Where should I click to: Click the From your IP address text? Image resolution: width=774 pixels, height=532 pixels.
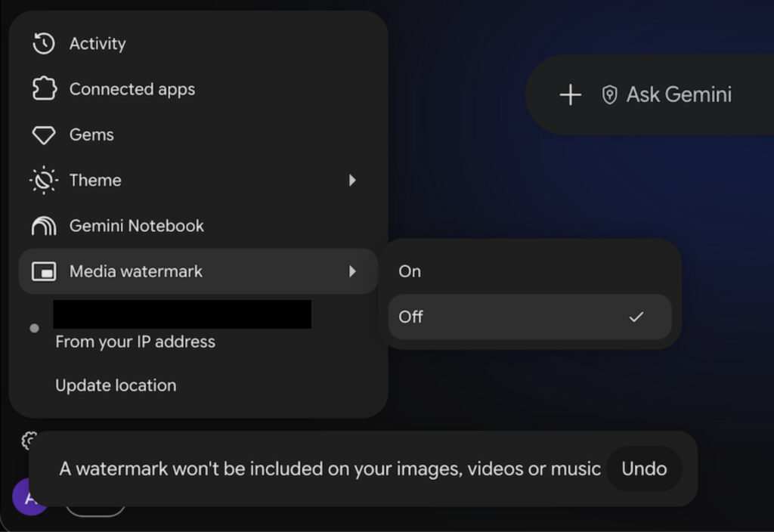(x=135, y=342)
